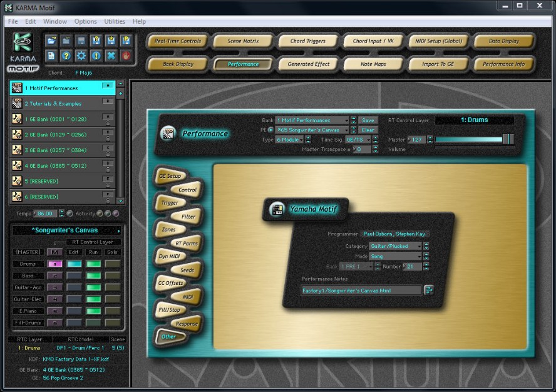Click the Master Volume slider
This screenshot has width=556, height=392.
point(474,139)
